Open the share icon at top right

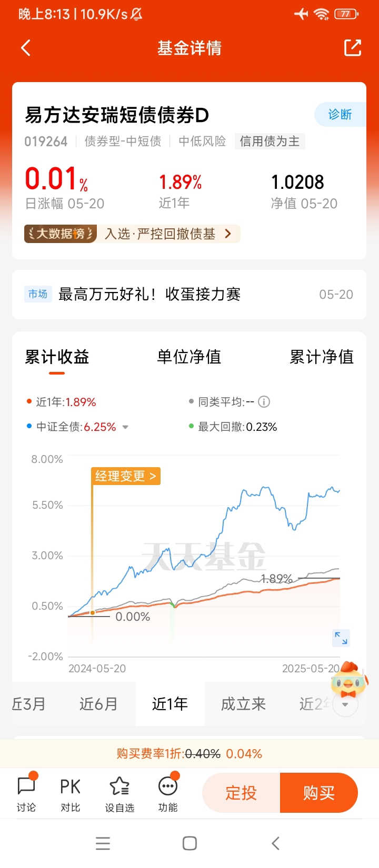click(x=353, y=48)
